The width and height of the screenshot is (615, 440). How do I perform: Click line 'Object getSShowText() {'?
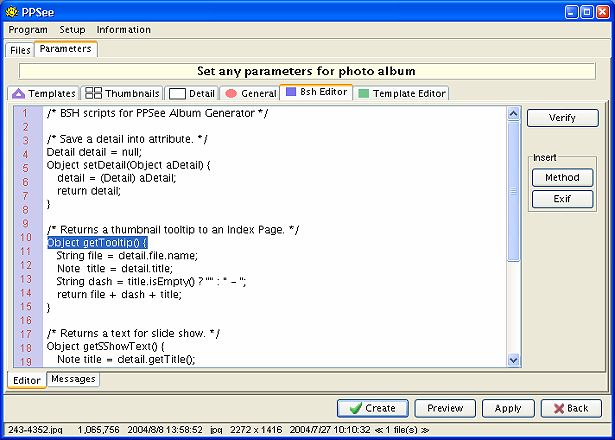(x=106, y=346)
